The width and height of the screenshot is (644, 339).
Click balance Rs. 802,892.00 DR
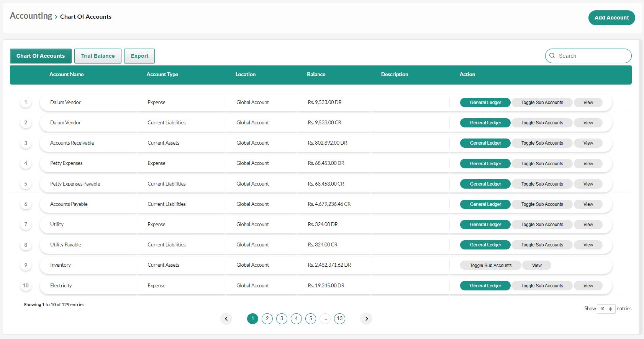click(x=328, y=143)
